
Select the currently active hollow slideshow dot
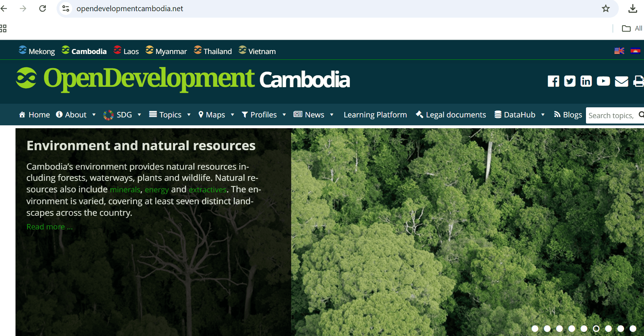(x=596, y=328)
